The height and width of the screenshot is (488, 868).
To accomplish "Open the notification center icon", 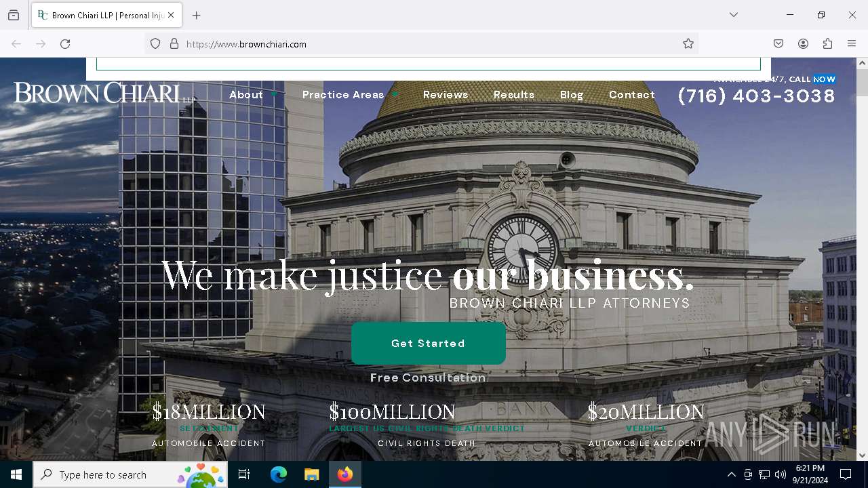I will pos(846,474).
